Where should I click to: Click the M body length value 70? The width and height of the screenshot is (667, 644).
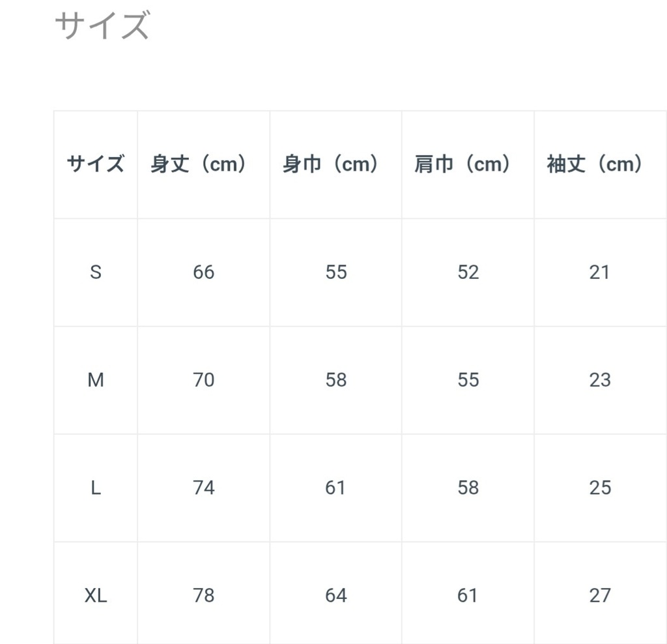tap(204, 380)
